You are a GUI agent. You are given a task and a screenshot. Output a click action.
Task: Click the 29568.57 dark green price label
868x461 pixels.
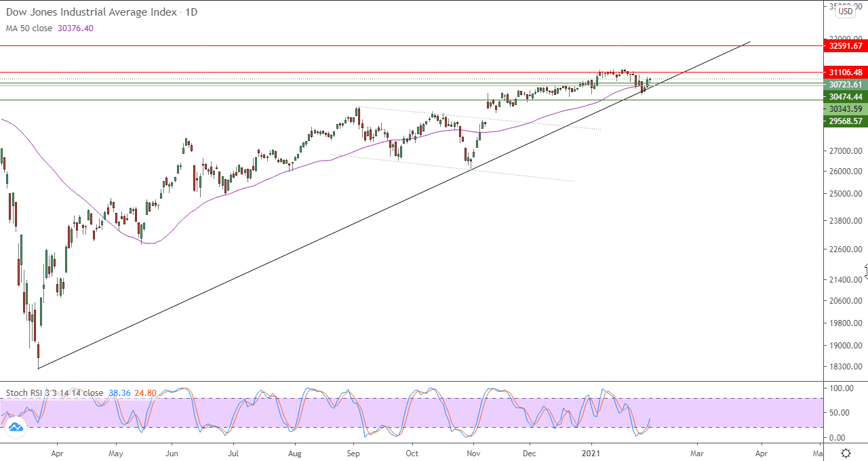tap(846, 121)
